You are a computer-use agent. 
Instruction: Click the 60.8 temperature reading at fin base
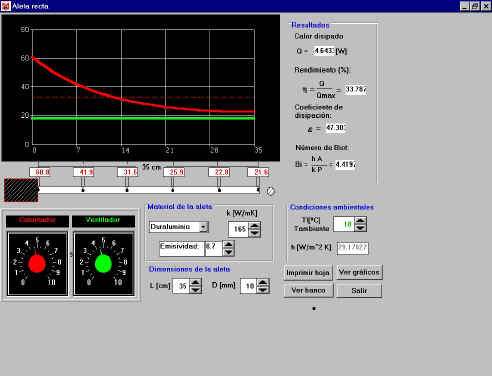(x=40, y=172)
